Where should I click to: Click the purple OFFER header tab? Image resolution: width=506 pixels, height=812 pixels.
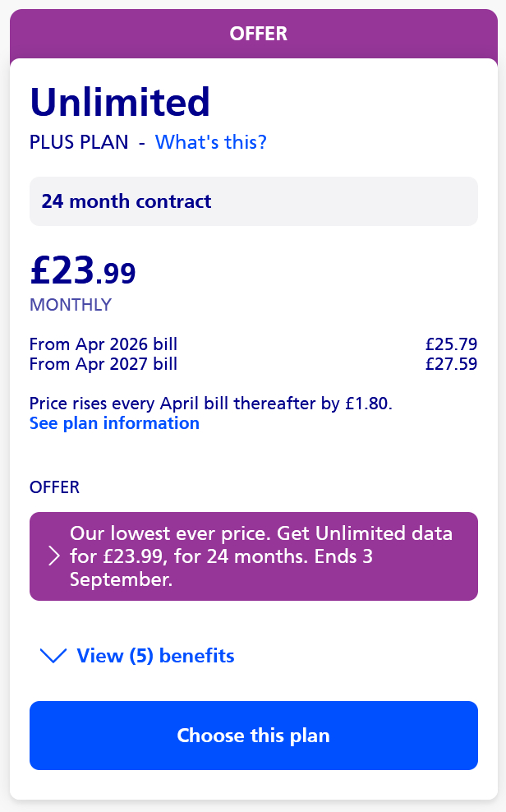coord(258,34)
